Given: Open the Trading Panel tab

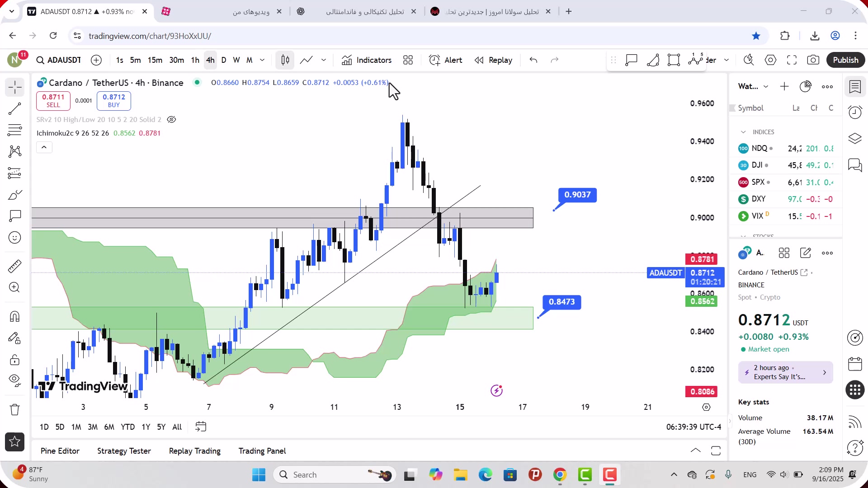Looking at the screenshot, I should 262,451.
